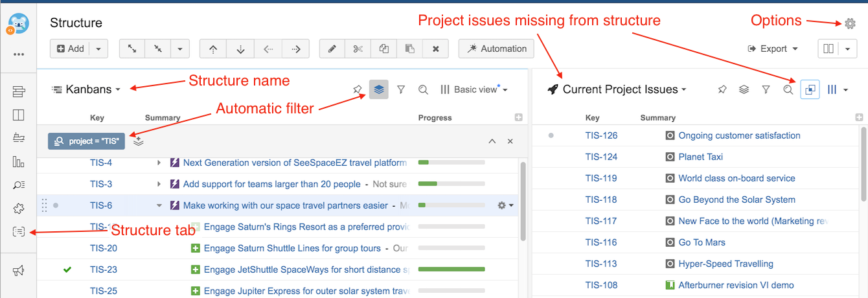Open the Export menu
Image resolution: width=868 pixels, height=298 pixels.
coord(772,49)
